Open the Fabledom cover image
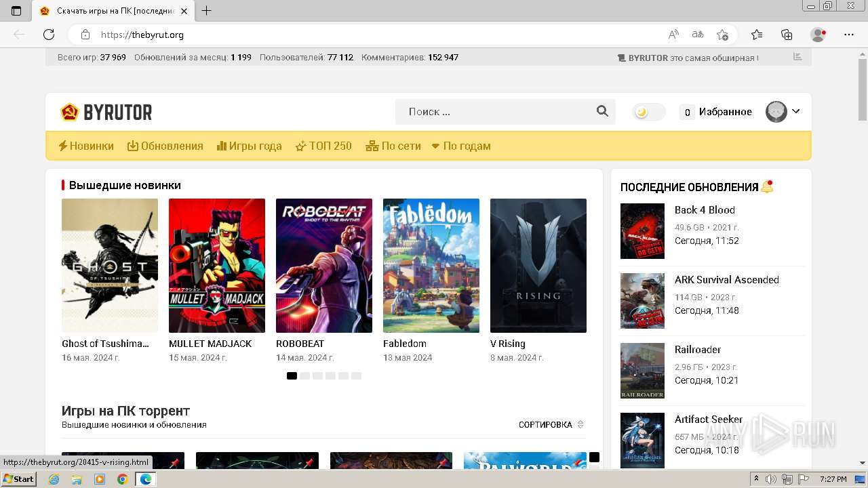The height and width of the screenshot is (488, 868). 431,266
